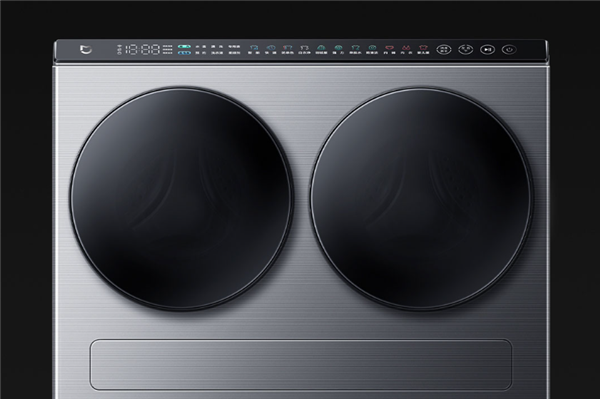Select the red baby clothes program icon

tap(423, 47)
